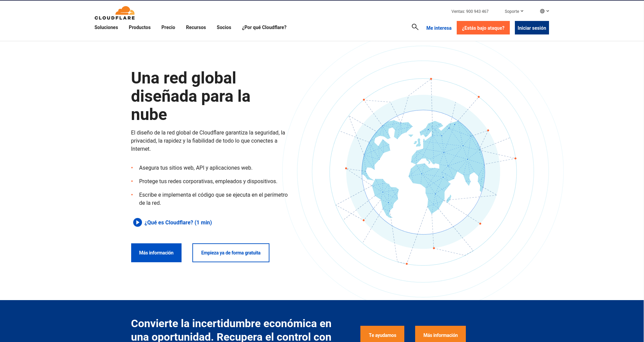The image size is (644, 342).
Task: Play the ¿Qué es Cloudflare? video
Action: click(x=177, y=222)
